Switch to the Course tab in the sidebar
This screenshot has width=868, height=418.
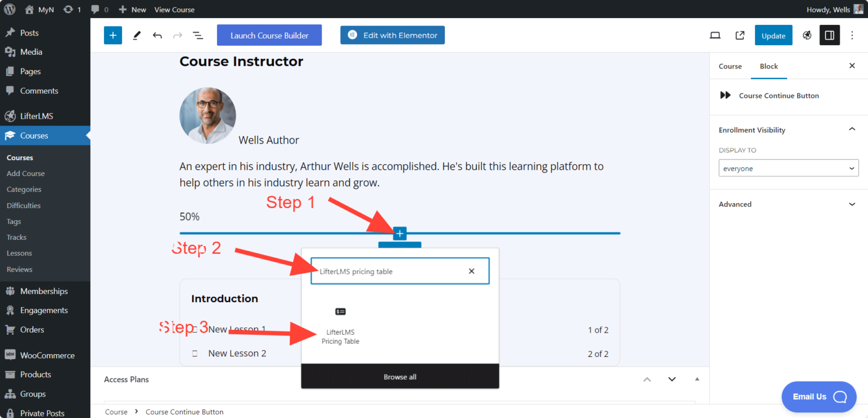[x=730, y=66]
